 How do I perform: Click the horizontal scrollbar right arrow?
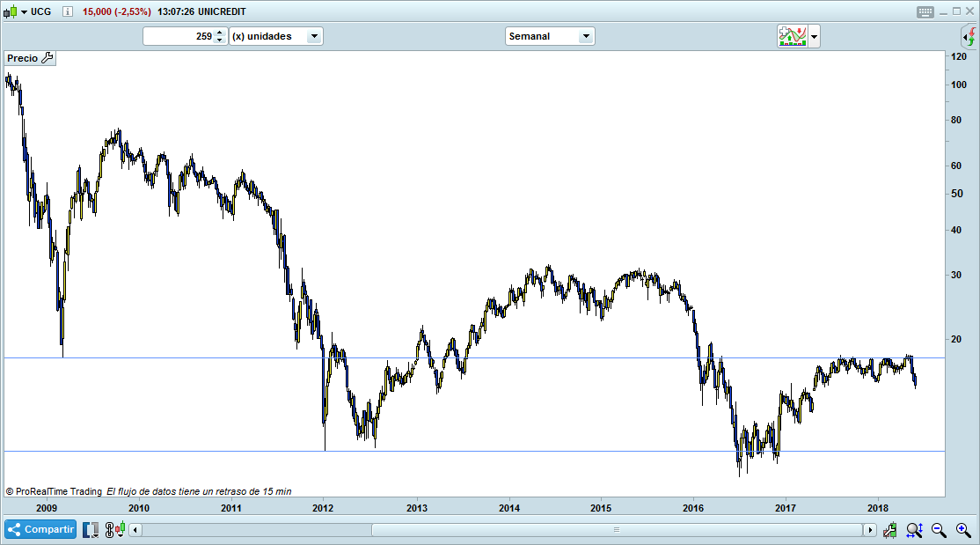[x=869, y=530]
